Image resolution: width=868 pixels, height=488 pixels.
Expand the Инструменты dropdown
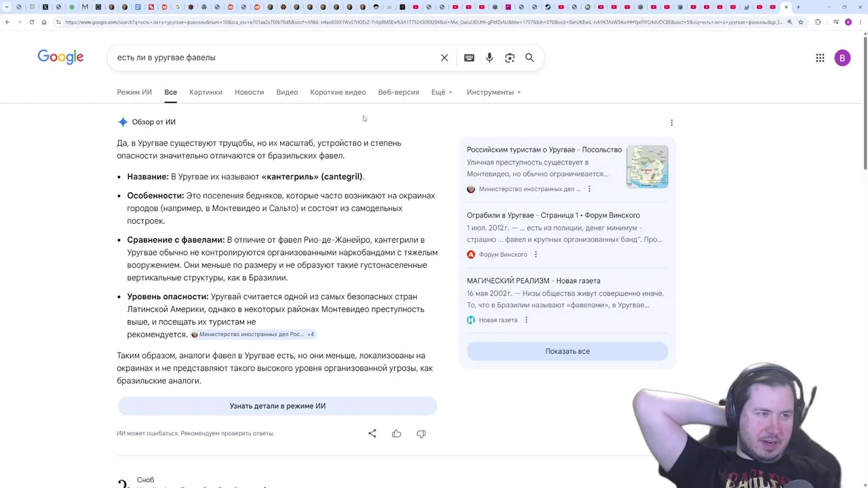point(494,92)
